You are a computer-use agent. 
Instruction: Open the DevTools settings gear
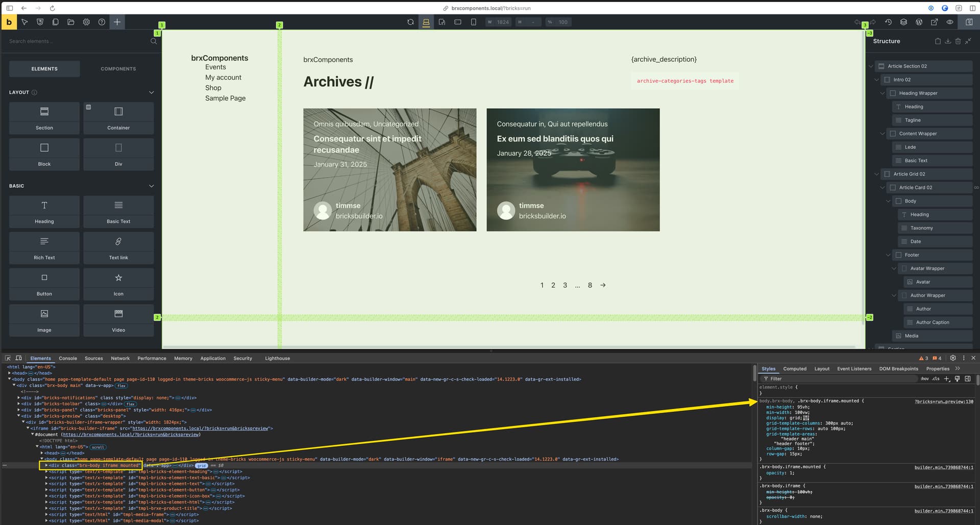tap(952, 358)
